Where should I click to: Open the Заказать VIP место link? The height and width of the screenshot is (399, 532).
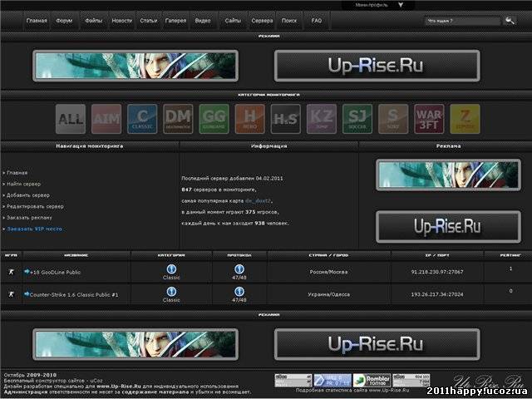[35, 228]
